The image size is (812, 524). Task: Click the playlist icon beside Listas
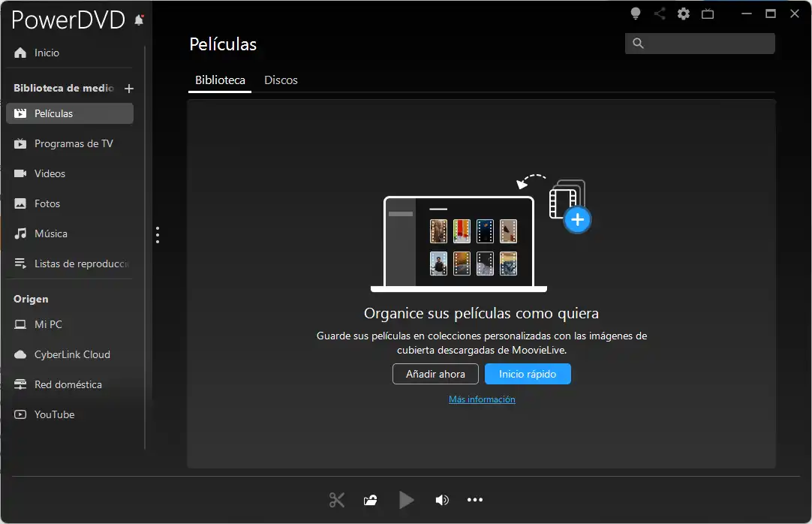pyautogui.click(x=20, y=264)
